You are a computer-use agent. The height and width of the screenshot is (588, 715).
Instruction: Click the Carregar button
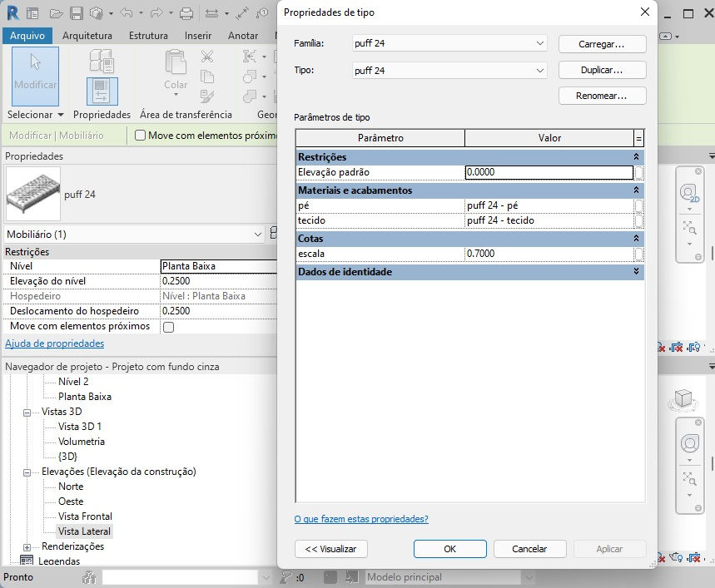point(602,43)
